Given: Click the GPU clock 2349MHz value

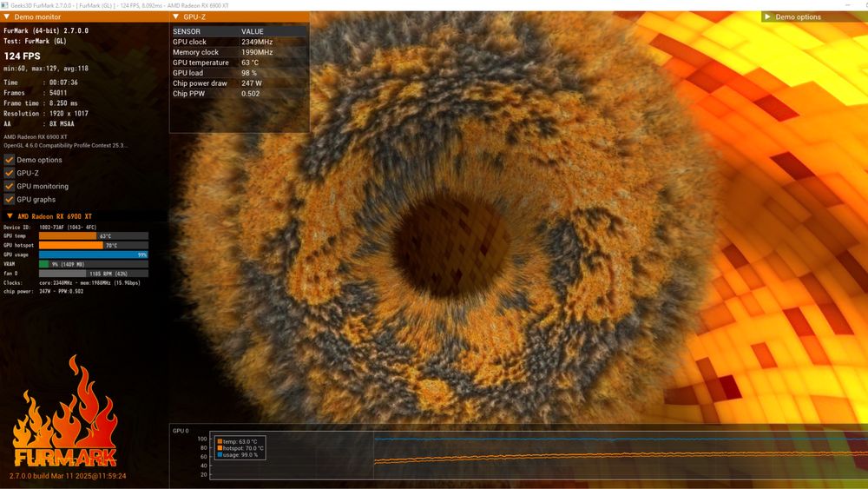Looking at the screenshot, I should (257, 42).
